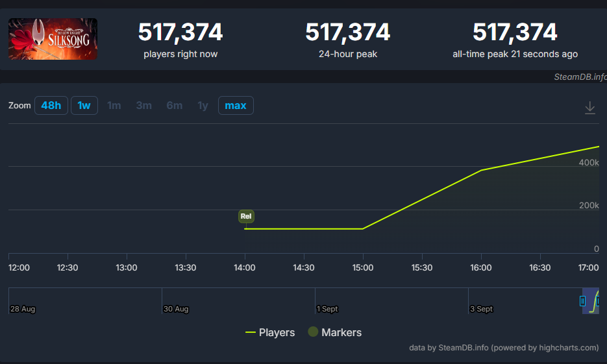Click the Rel release marker on chart

point(246,216)
